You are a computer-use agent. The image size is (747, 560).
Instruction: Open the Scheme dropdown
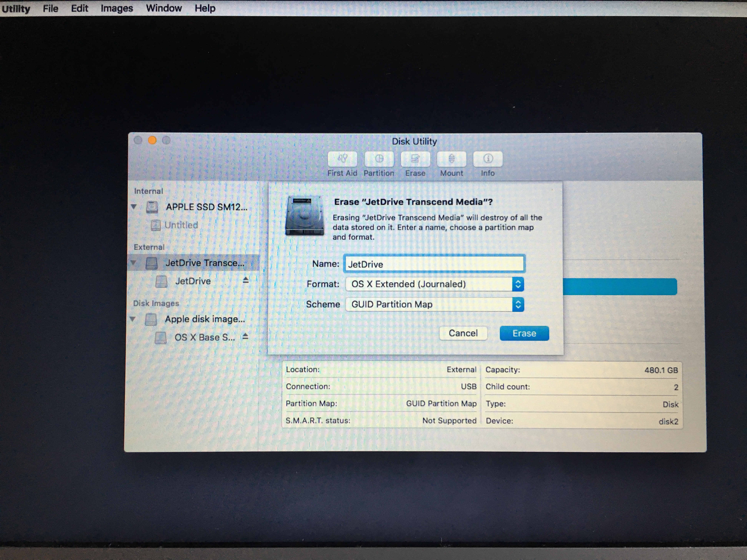pyautogui.click(x=435, y=304)
